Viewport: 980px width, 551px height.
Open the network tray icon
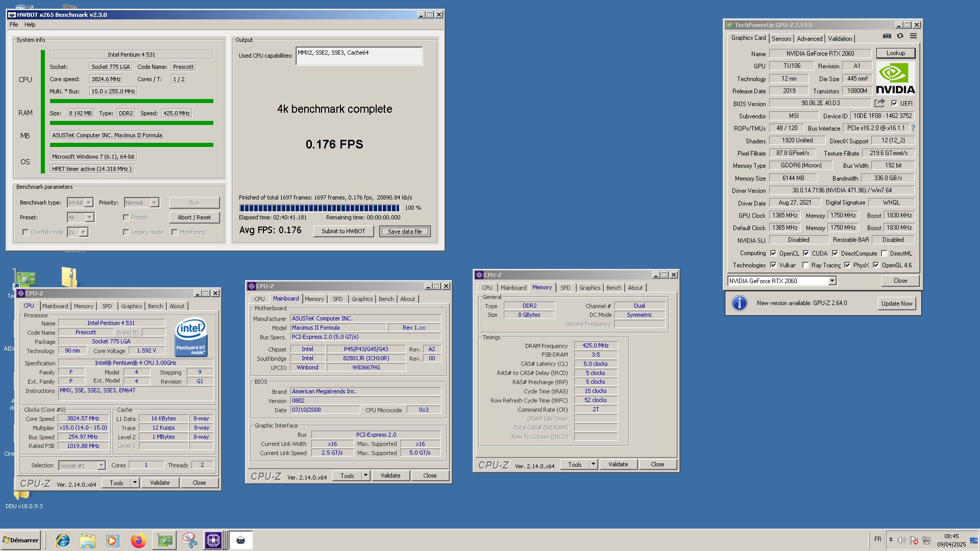click(x=926, y=540)
